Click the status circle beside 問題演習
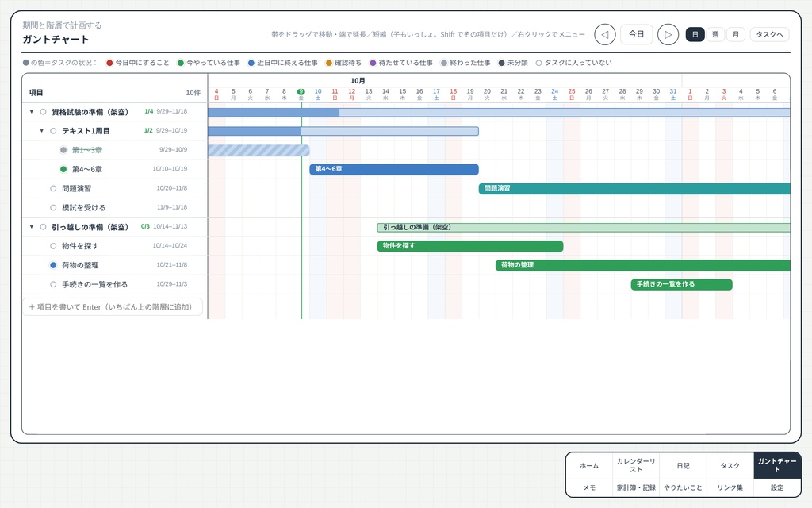 click(x=53, y=189)
